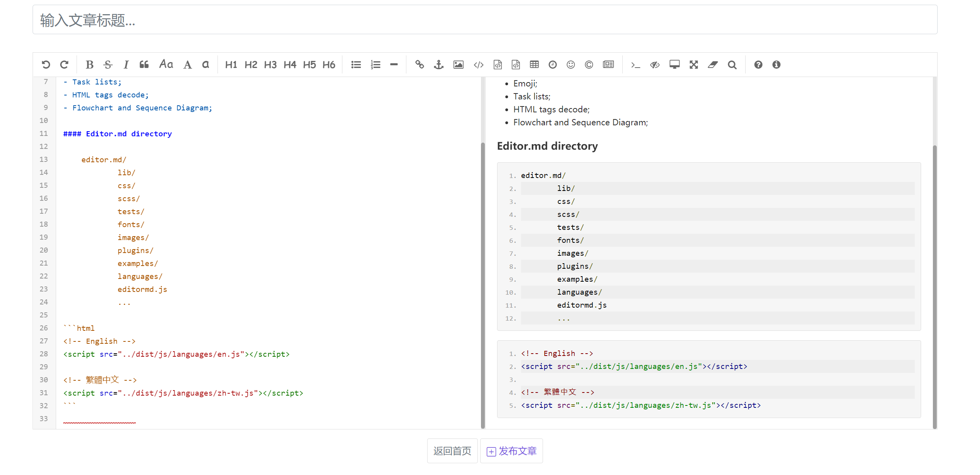The height and width of the screenshot is (475, 980).
Task: Apply H3 heading style
Action: [270, 65]
